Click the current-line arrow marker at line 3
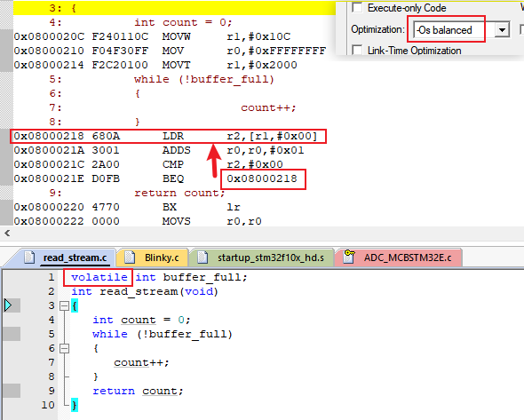Screen dimensions: 524x420 tap(8, 305)
